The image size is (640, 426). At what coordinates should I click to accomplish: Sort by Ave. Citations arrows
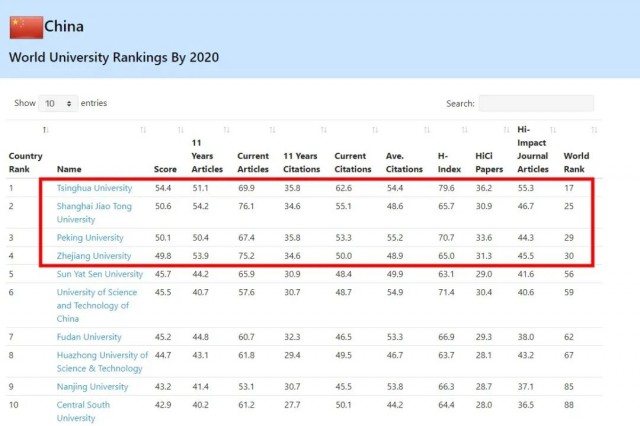[x=427, y=130]
